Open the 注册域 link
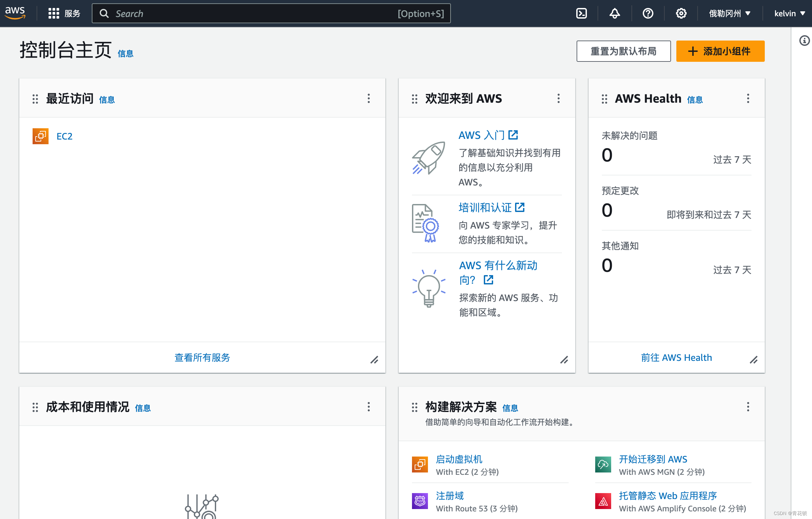The image size is (812, 519). pos(450,496)
